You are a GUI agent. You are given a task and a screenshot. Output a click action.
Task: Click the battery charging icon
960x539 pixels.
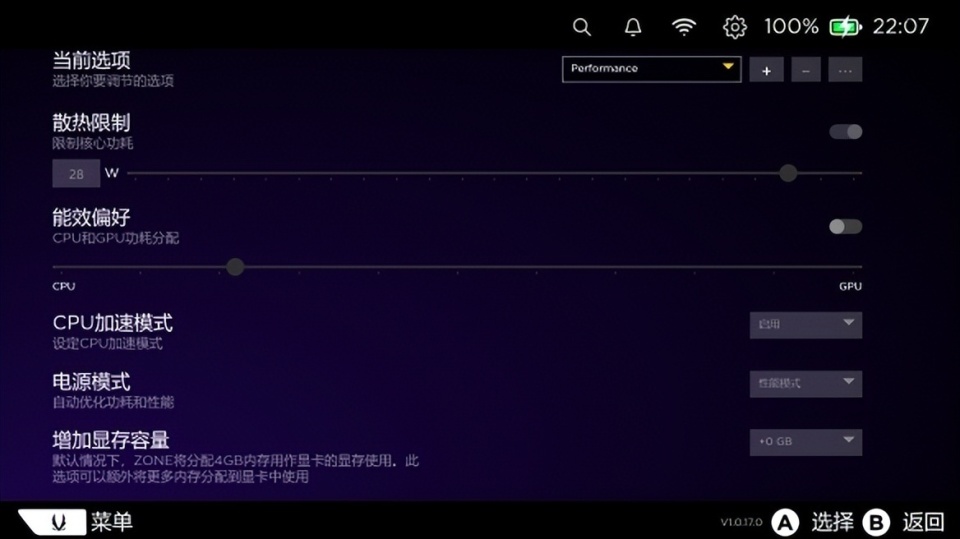click(x=844, y=27)
